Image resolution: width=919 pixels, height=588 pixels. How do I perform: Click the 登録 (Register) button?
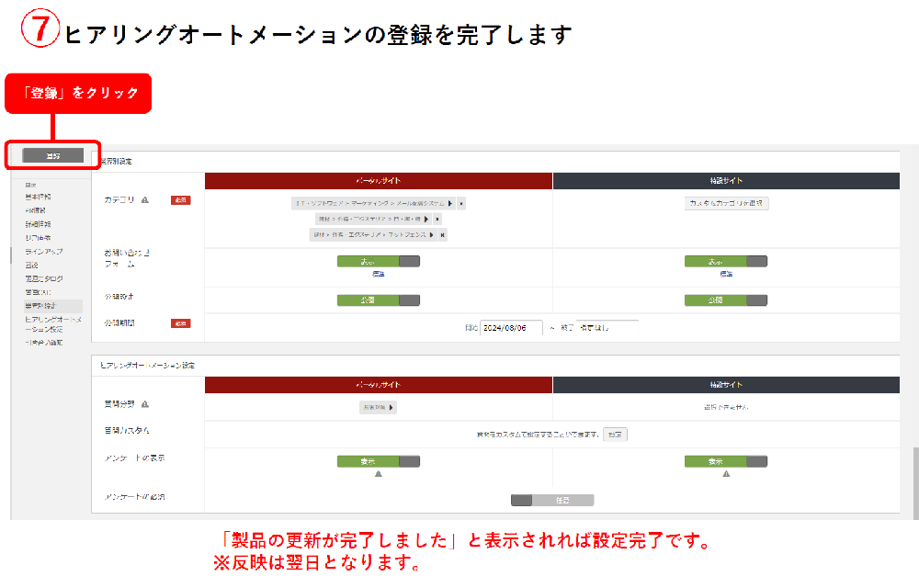click(x=52, y=156)
